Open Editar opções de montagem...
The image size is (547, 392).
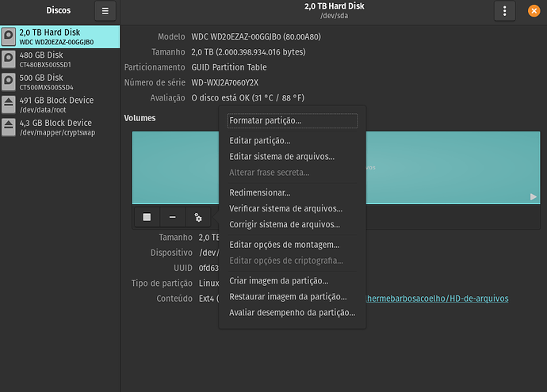tap(293, 245)
